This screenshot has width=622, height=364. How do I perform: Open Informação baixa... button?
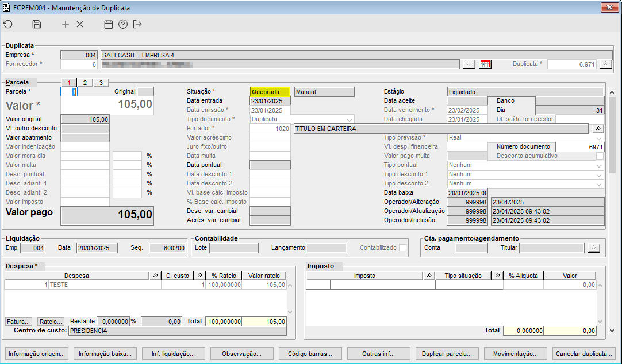(x=105, y=354)
